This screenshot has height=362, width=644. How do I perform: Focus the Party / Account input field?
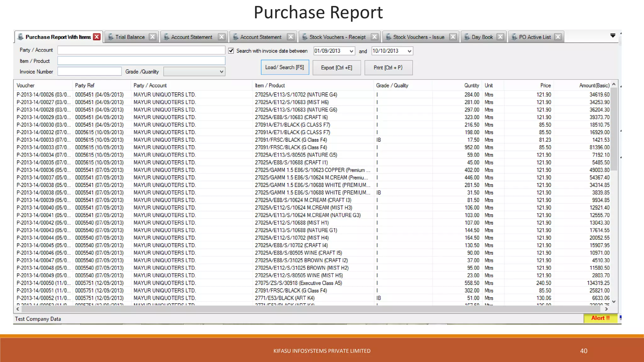(x=141, y=50)
